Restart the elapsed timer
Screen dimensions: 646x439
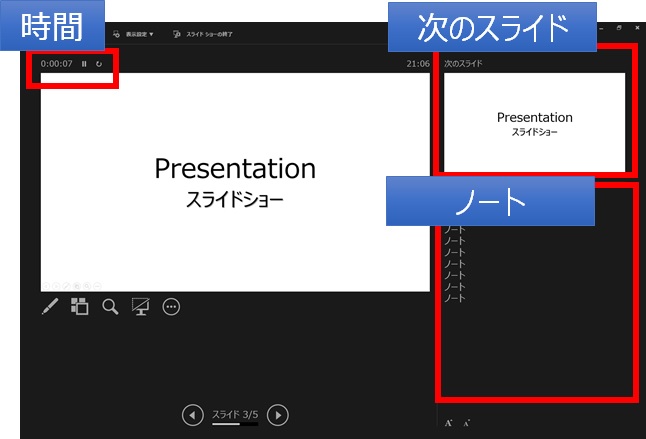(99, 64)
